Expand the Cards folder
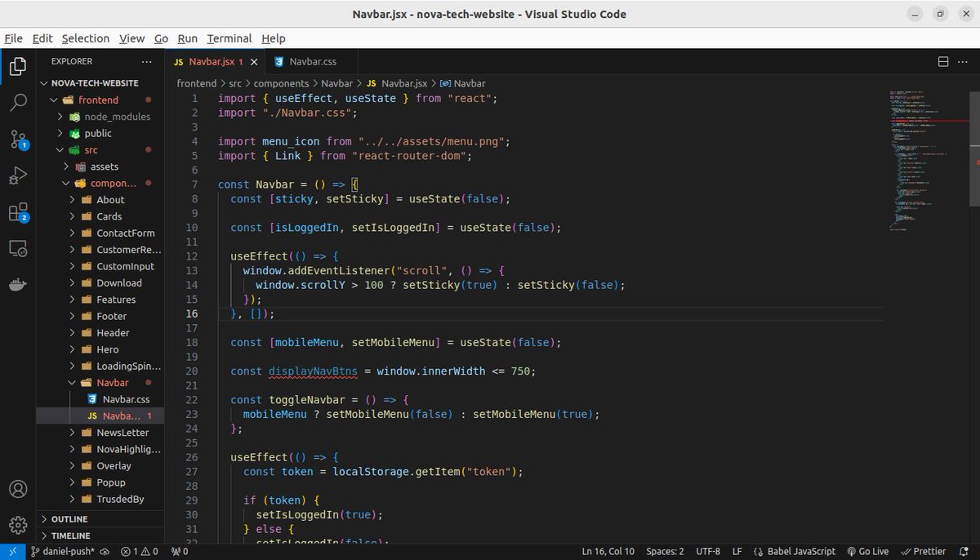This screenshot has width=980, height=560. (101, 216)
